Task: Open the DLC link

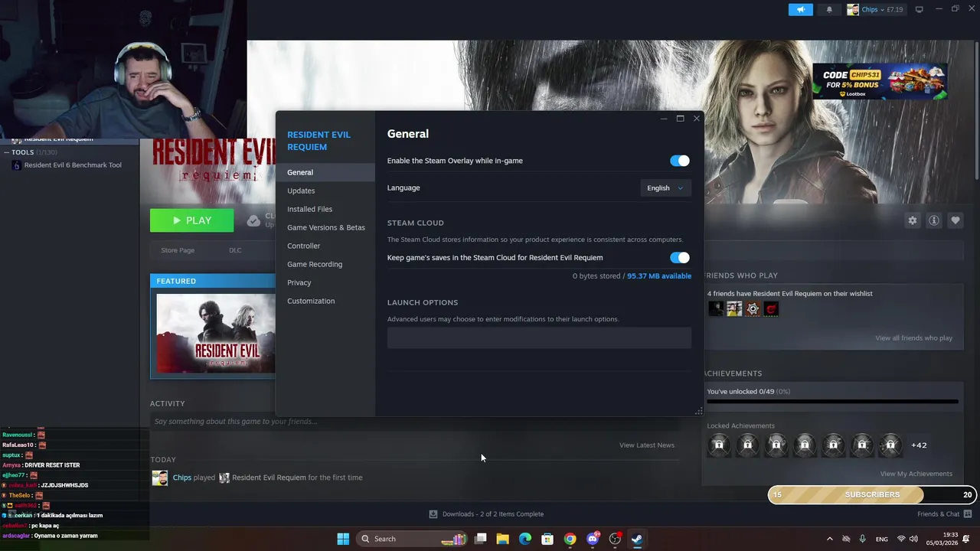Action: pyautogui.click(x=235, y=250)
